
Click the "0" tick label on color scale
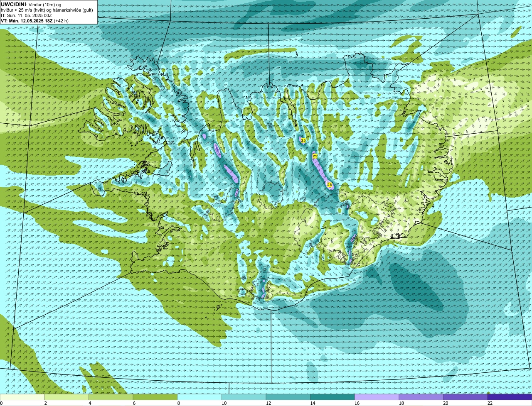point(2,403)
